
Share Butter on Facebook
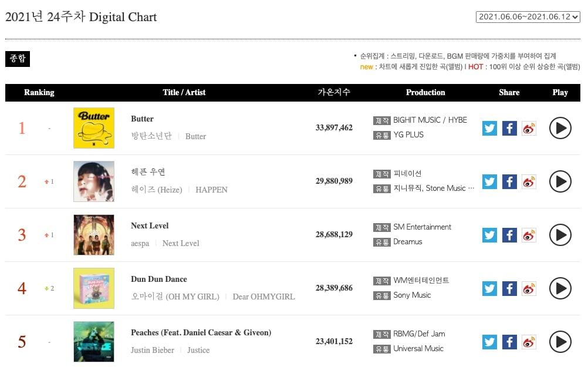tap(509, 128)
